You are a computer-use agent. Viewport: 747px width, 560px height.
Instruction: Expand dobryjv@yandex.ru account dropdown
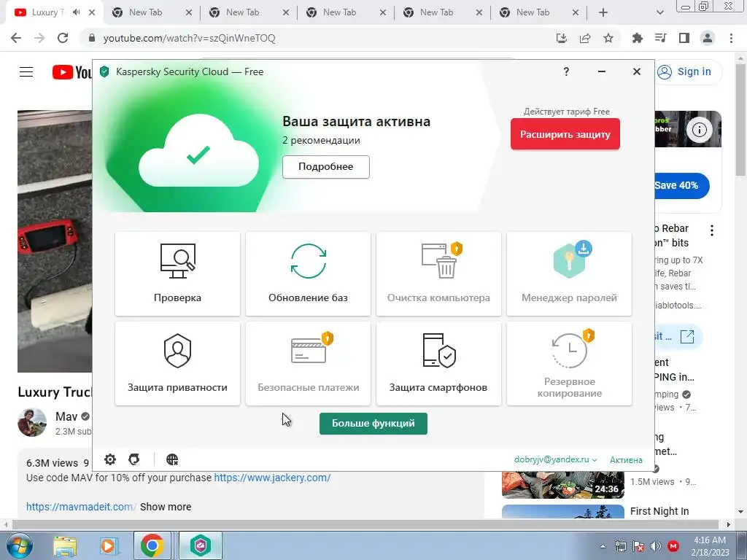pos(555,459)
